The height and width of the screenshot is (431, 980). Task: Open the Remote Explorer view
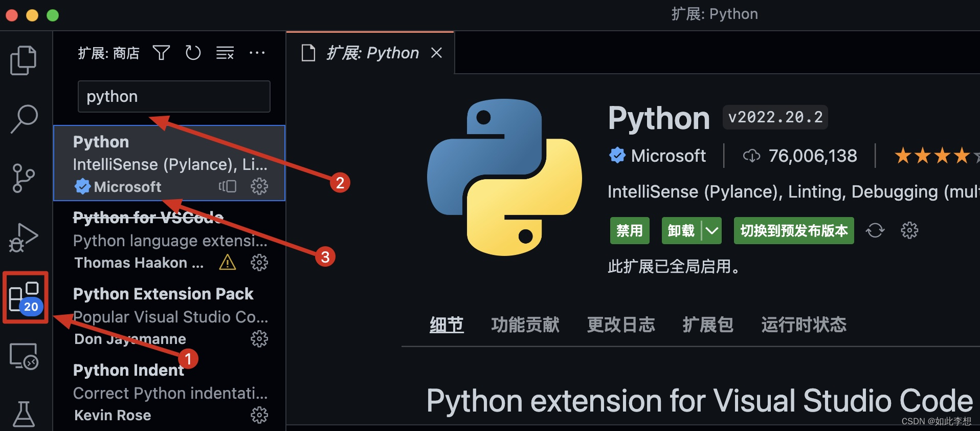click(x=24, y=356)
